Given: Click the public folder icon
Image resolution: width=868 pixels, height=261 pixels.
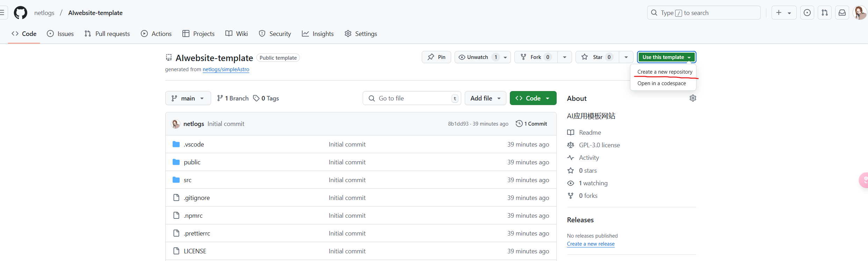Looking at the screenshot, I should click(x=176, y=162).
